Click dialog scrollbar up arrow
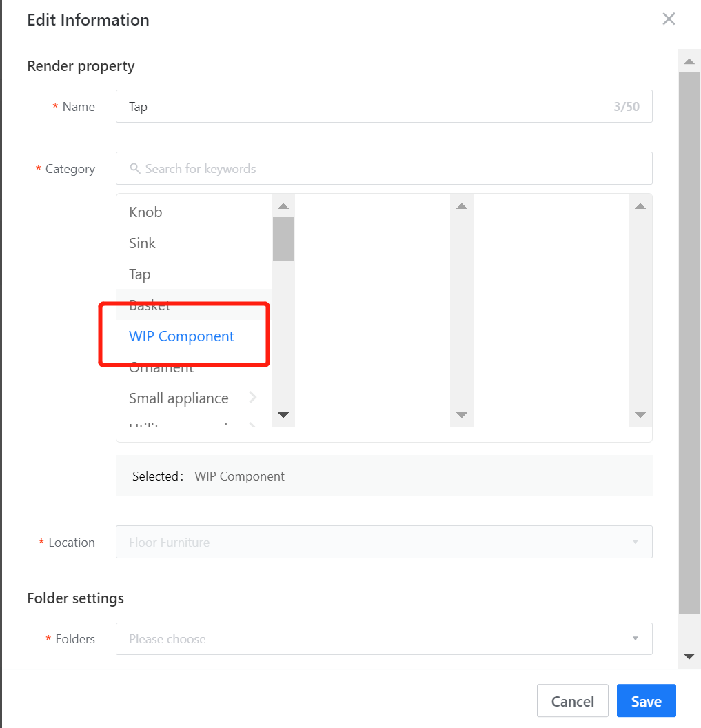The height and width of the screenshot is (728, 701). coord(689,62)
